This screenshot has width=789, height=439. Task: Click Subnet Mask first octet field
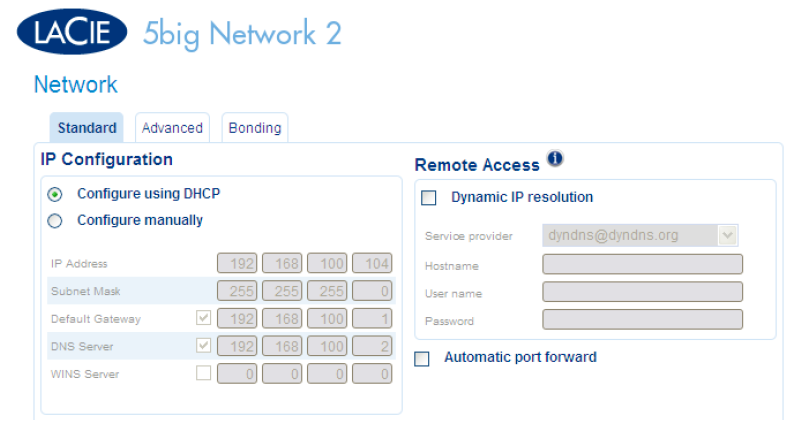[x=237, y=291]
